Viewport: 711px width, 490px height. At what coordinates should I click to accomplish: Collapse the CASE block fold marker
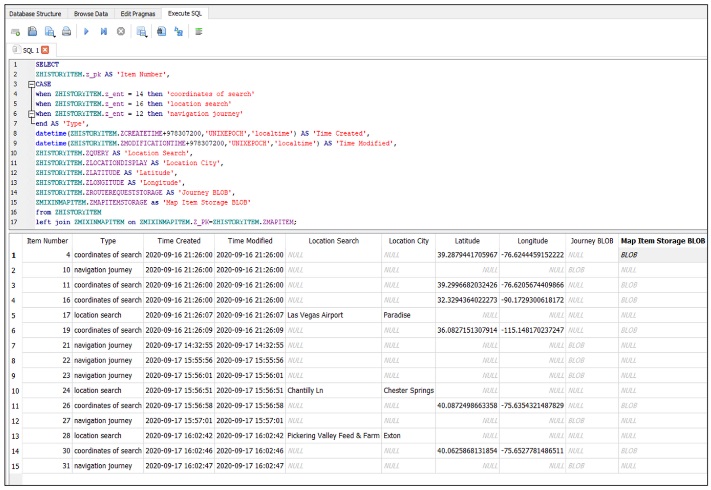[x=29, y=84]
